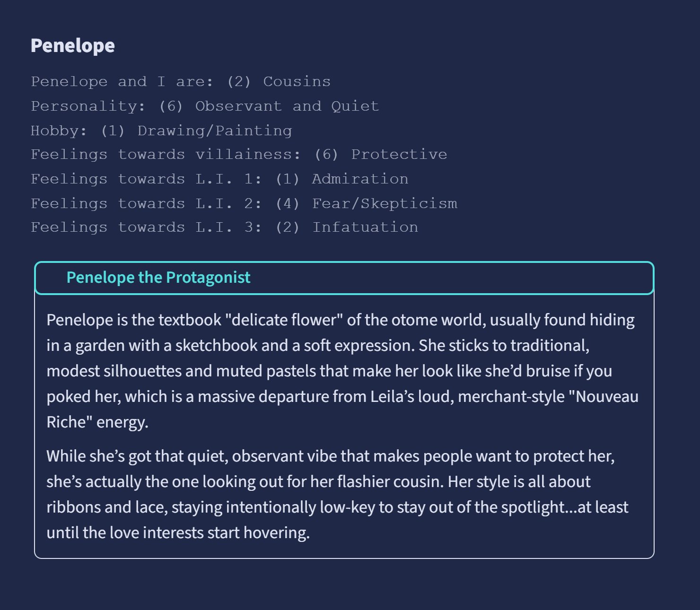
Task: Click the 'Feelings towards L.I. 1' line
Action: (x=219, y=179)
